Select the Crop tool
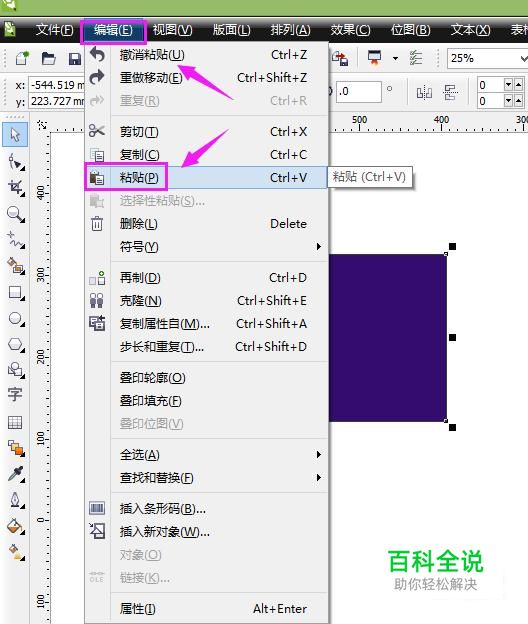 [x=16, y=187]
